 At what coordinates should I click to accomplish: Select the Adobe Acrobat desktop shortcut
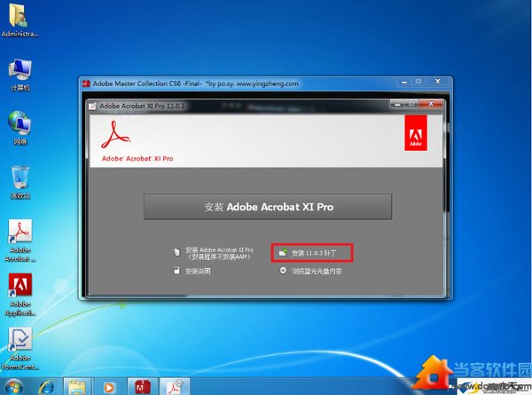(20, 241)
